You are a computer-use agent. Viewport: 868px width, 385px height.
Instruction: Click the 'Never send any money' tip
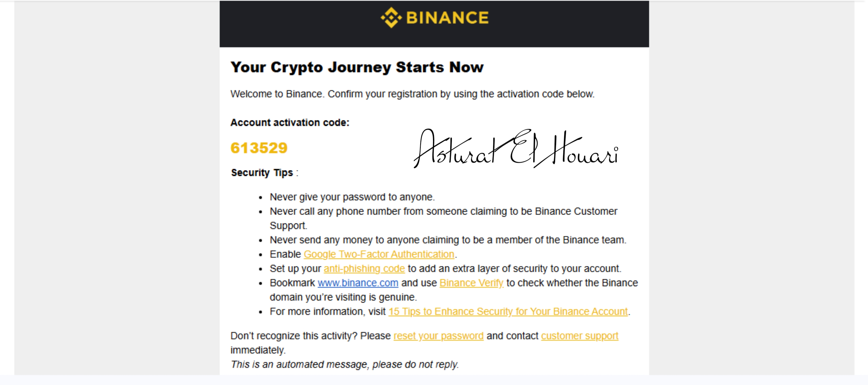pyautogui.click(x=448, y=240)
